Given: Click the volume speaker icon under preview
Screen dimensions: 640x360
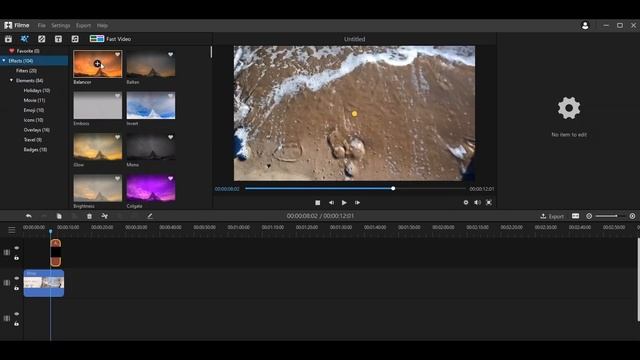Looking at the screenshot, I should [x=477, y=202].
